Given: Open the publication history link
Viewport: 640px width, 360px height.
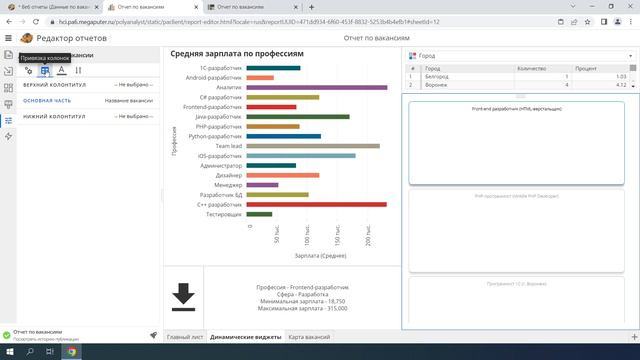Looking at the screenshot, I should coord(46,339).
